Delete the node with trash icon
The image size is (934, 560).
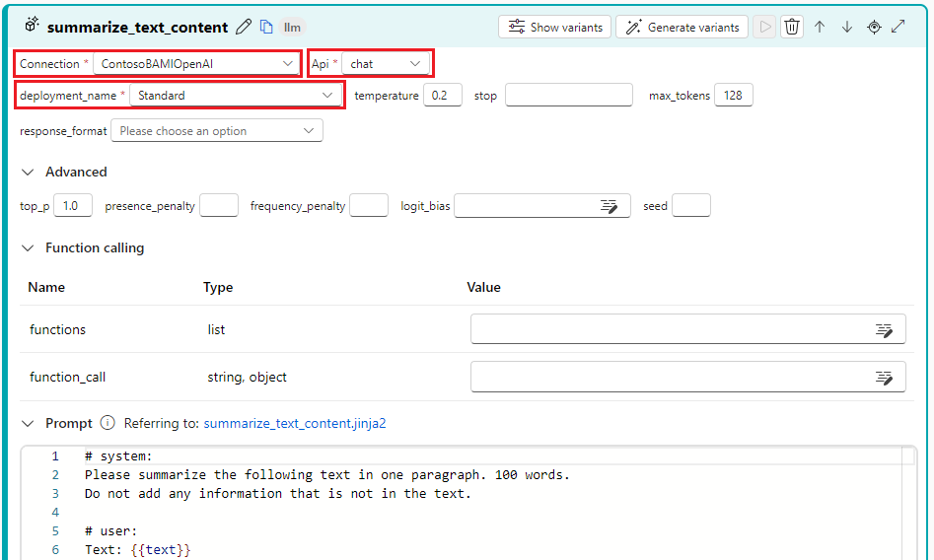click(791, 27)
